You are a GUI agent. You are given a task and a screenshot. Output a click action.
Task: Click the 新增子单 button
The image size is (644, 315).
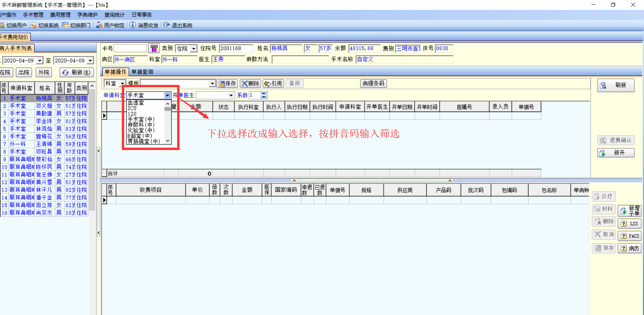pyautogui.click(x=629, y=211)
